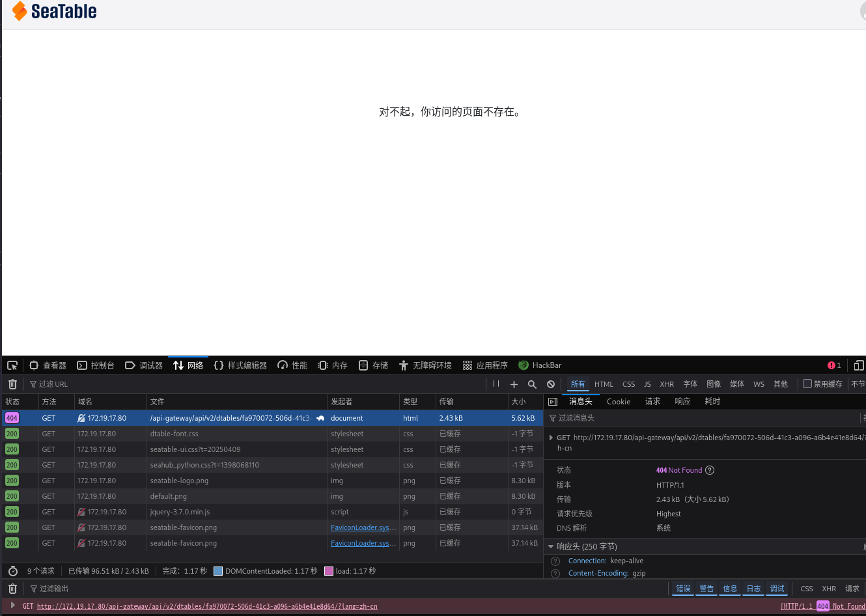Image resolution: width=866 pixels, height=616 pixels.
Task: Click the red error count indicator
Action: click(834, 365)
